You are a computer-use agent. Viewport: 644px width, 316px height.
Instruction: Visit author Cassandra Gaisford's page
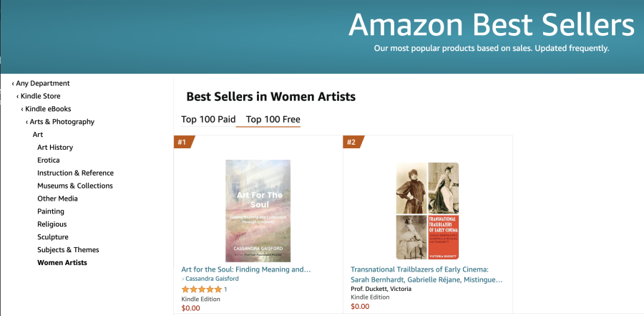pyautogui.click(x=213, y=279)
